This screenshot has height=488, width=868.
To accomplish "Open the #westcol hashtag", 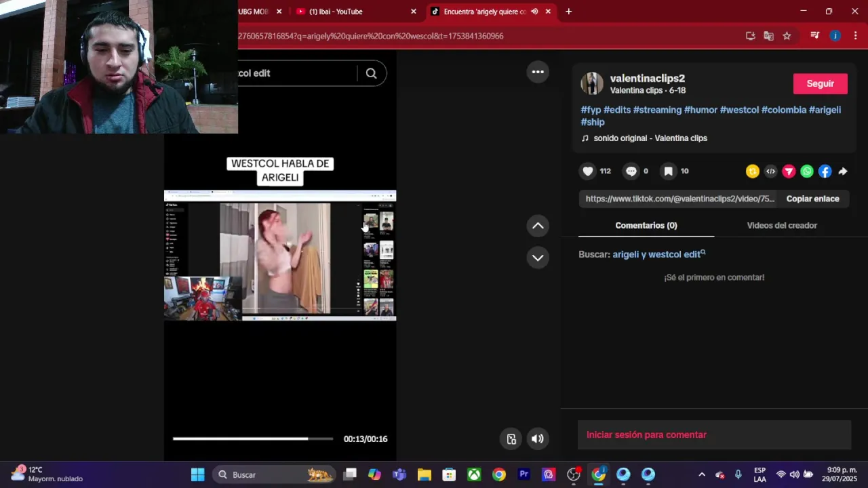I will click(x=739, y=110).
